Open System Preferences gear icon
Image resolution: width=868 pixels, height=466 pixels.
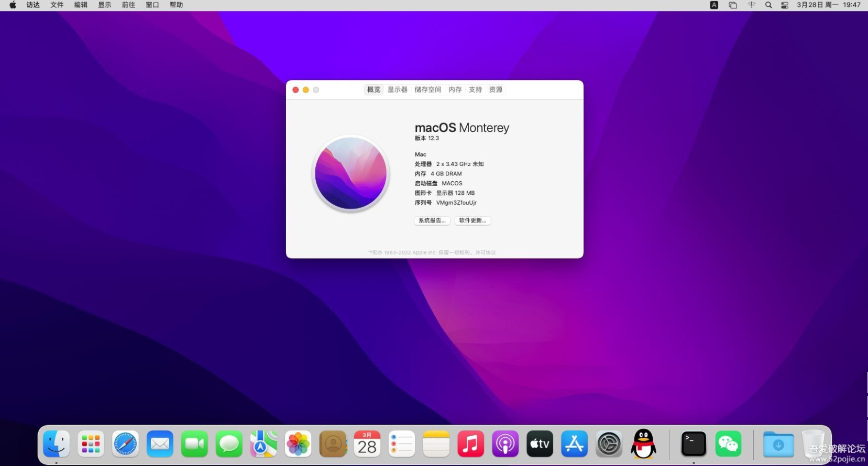tap(609, 444)
